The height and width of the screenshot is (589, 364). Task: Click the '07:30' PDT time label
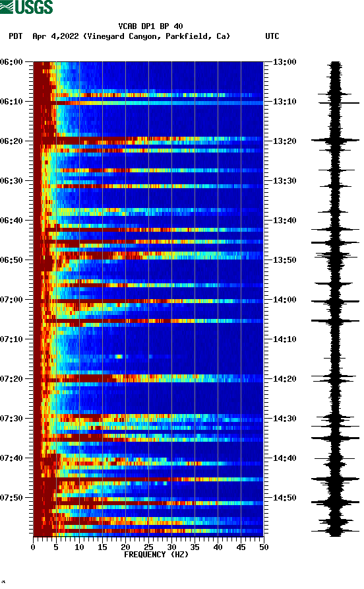pos(12,419)
